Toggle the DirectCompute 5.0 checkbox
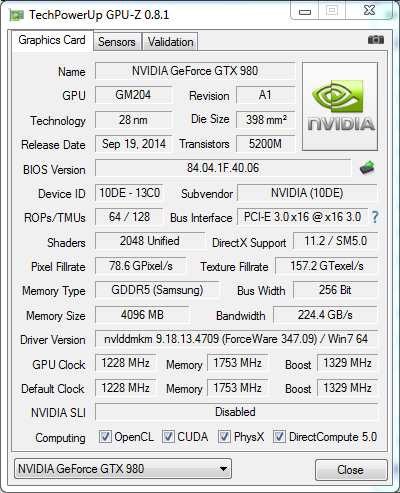 point(279,437)
